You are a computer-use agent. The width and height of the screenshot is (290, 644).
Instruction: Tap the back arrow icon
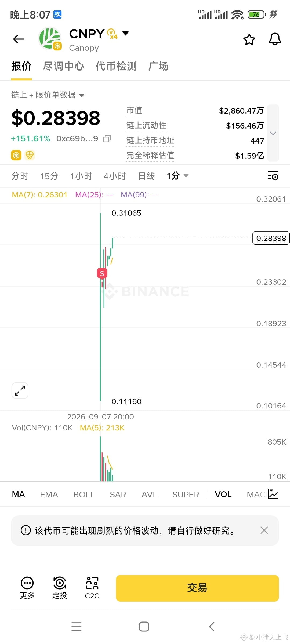click(x=19, y=39)
